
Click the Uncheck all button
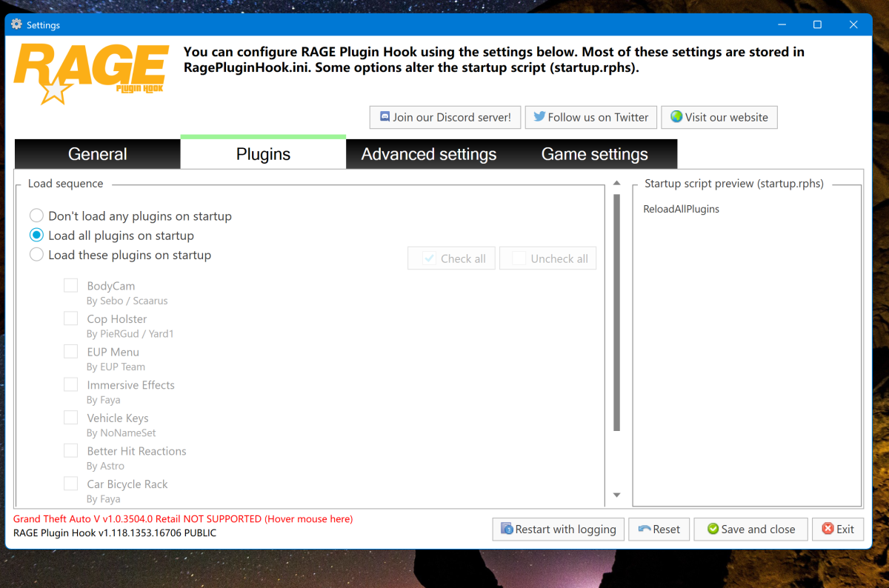pos(548,258)
